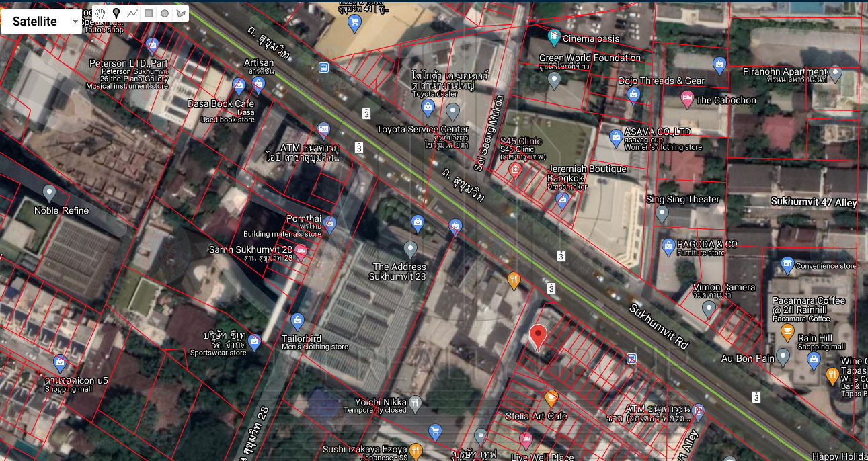Screen dimensions: 868x461
Task: Select the Stella Art Cafe icon
Action: [551, 399]
